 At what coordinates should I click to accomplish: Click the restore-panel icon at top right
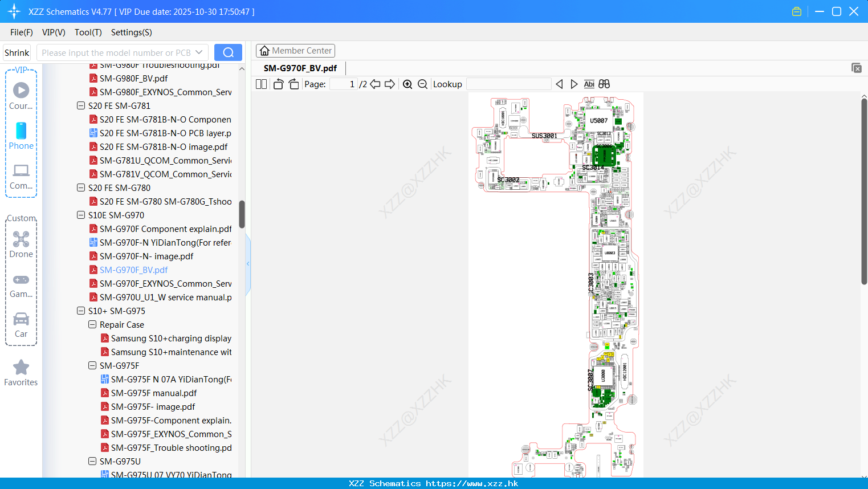[857, 68]
